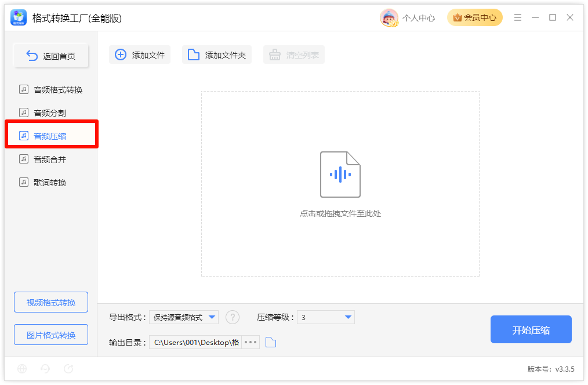Image resolution: width=588 pixels, height=385 pixels.
Task: Return to home with 返回首页 button
Action: pos(51,56)
